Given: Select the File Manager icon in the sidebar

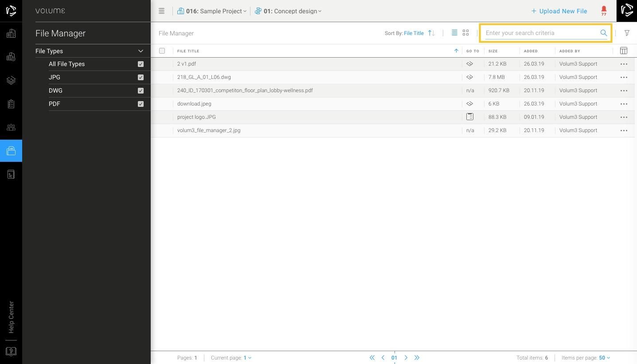Looking at the screenshot, I should [x=11, y=151].
